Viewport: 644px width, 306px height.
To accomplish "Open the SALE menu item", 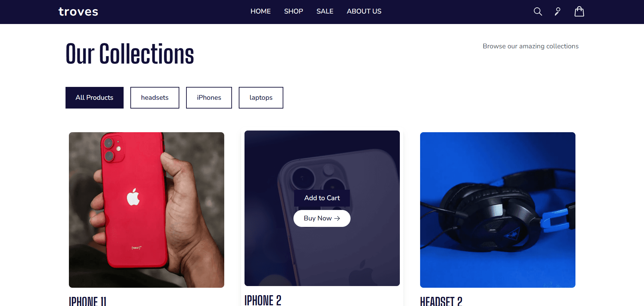I will 325,11.
